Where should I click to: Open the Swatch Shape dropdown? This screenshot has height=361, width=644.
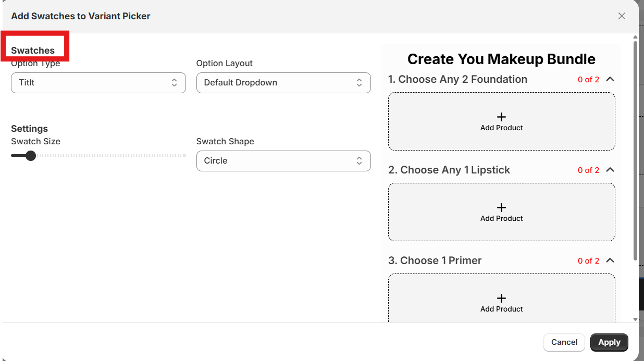pyautogui.click(x=283, y=161)
